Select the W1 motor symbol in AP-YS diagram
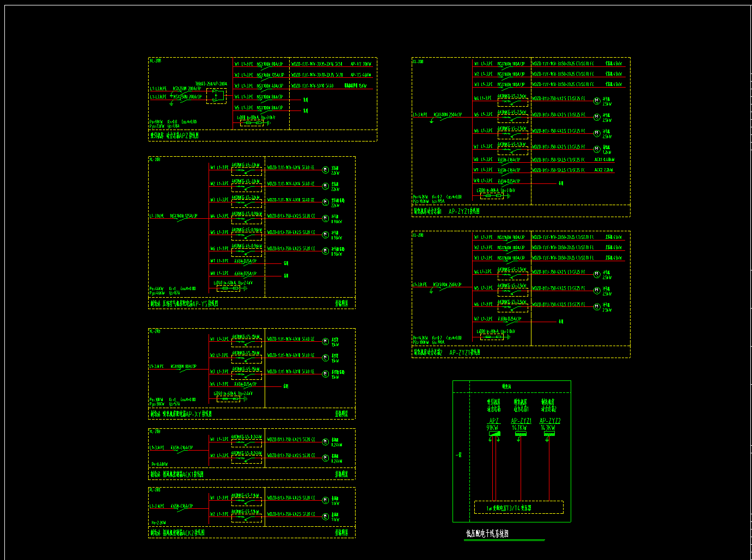This screenshot has height=560, width=752. click(326, 170)
